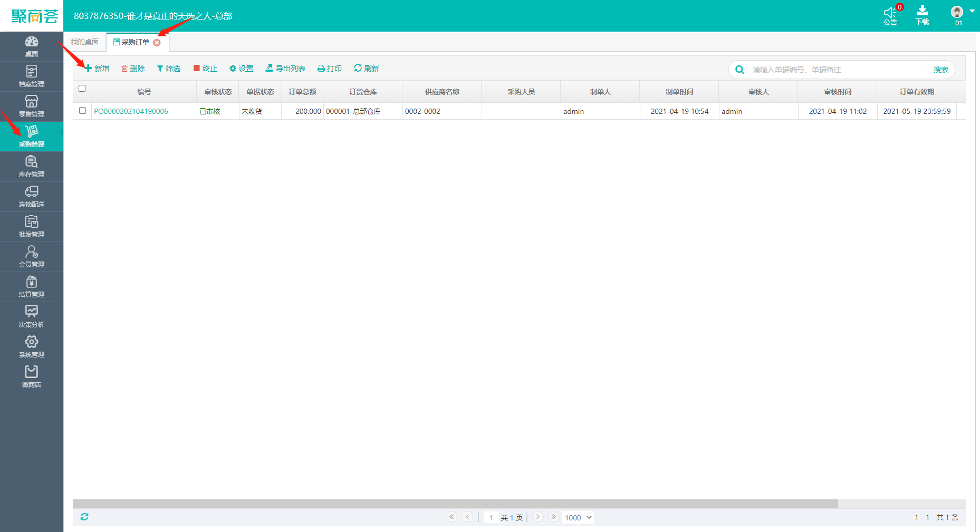Open 连锁配送 in the sidebar
This screenshot has height=532, width=980.
coord(32,197)
